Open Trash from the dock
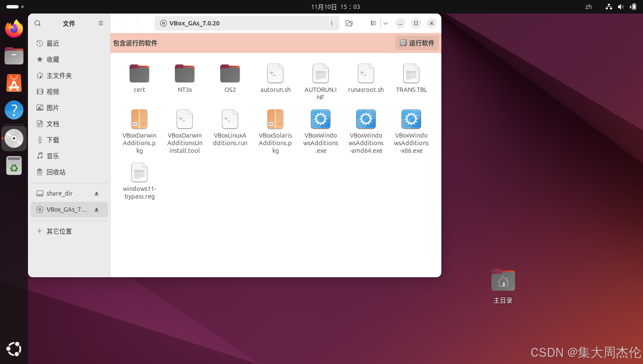This screenshot has width=643, height=364. point(14,165)
